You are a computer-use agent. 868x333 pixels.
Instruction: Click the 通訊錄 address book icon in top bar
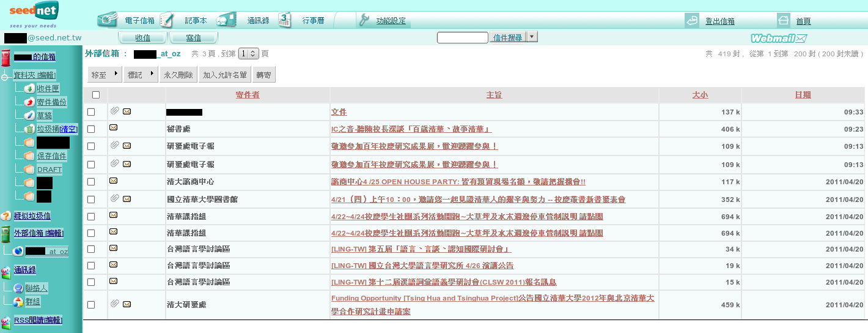(226, 20)
